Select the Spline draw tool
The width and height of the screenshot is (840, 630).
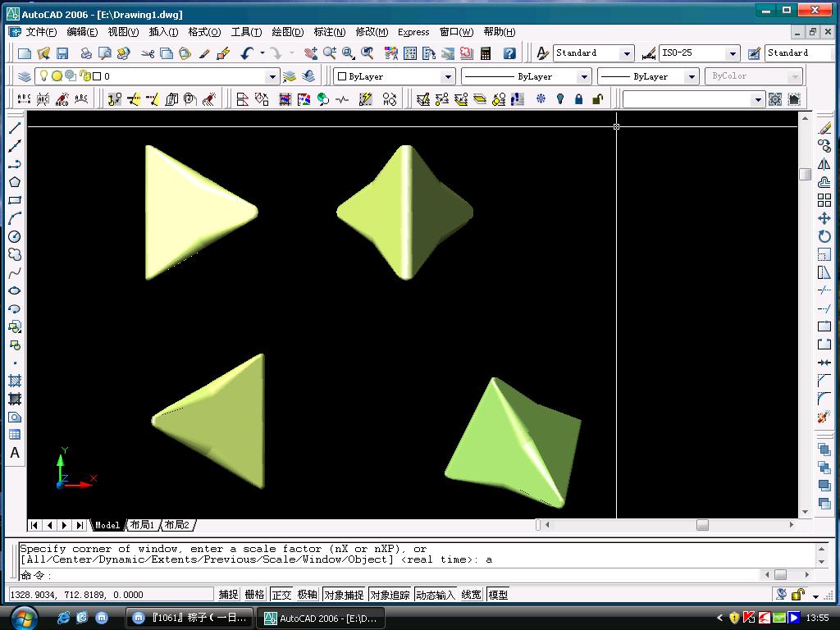pyautogui.click(x=15, y=272)
